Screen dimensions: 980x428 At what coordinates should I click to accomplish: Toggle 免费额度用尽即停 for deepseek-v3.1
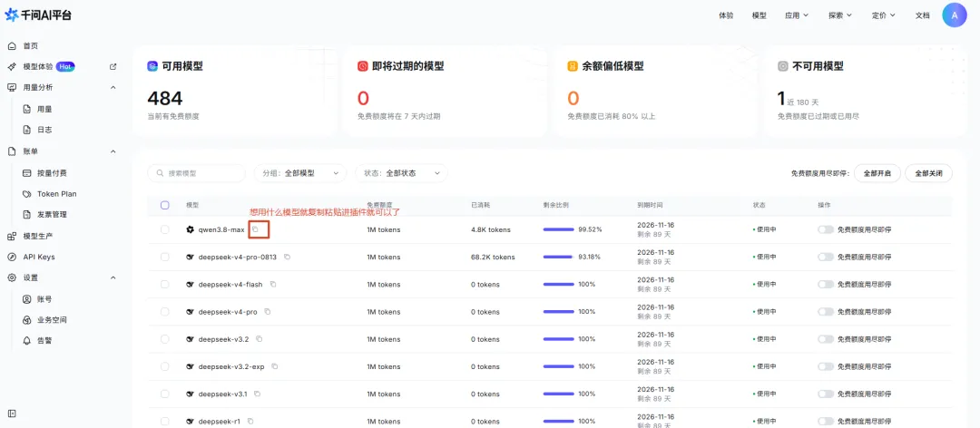pyautogui.click(x=826, y=394)
